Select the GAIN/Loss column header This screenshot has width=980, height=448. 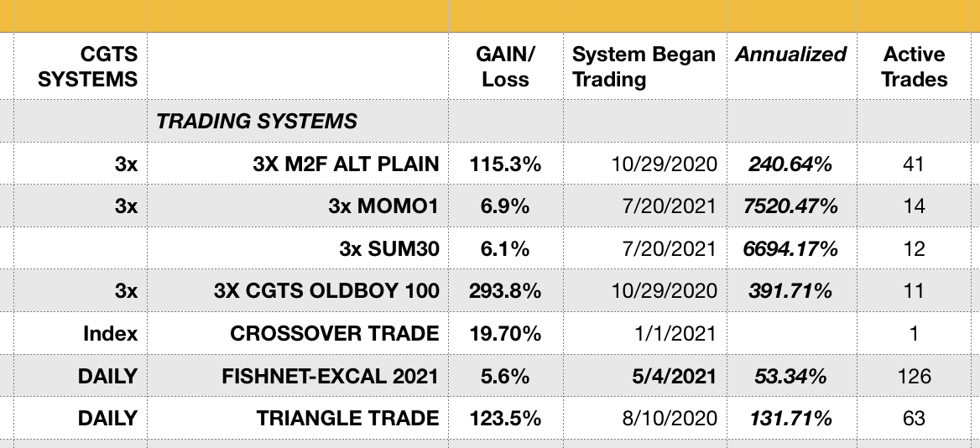(x=505, y=67)
